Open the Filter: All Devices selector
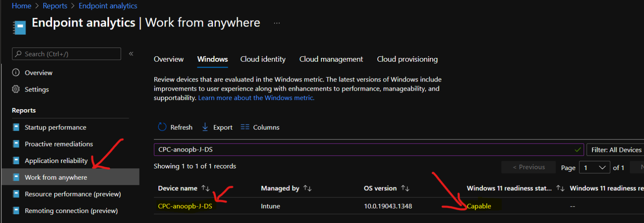 (x=615, y=150)
